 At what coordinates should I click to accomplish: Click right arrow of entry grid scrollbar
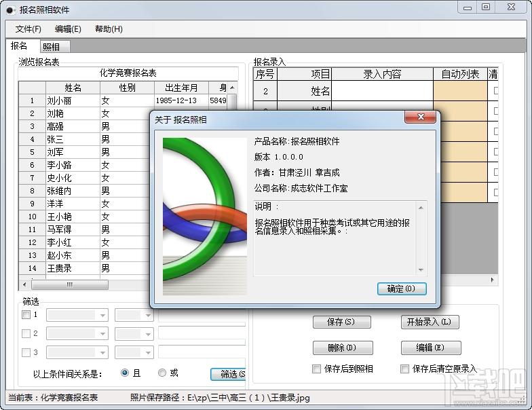[x=493, y=280]
